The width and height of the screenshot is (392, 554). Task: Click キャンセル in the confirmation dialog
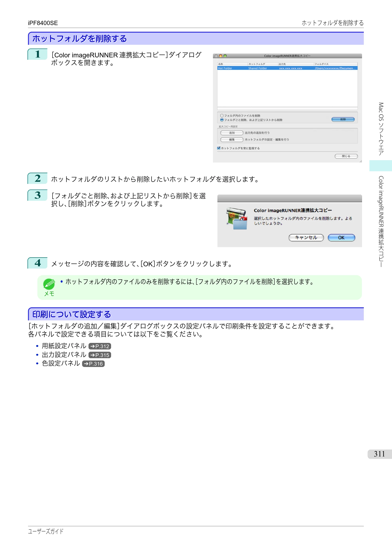(306, 238)
